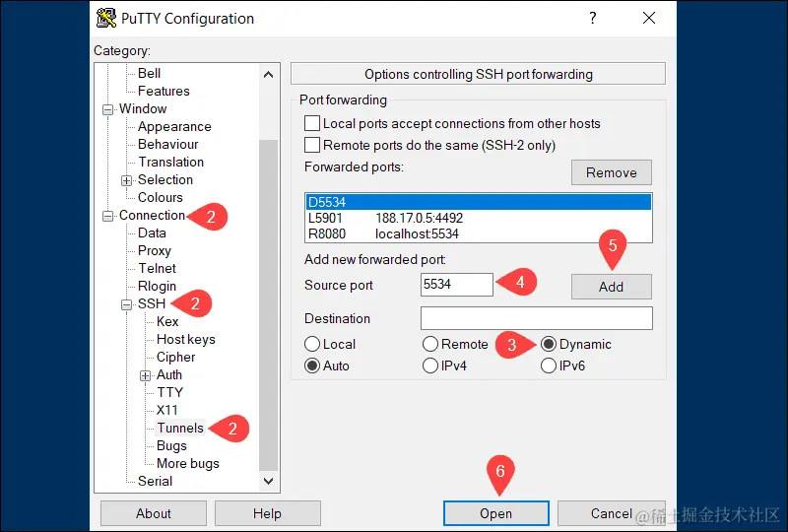
Task: Open the Bell category
Action: pyautogui.click(x=150, y=74)
